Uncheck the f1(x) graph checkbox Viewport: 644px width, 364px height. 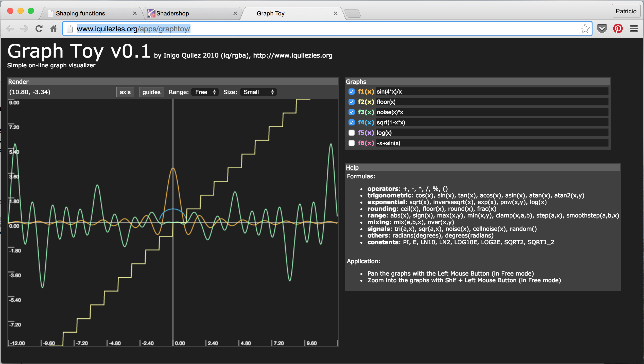[351, 92]
